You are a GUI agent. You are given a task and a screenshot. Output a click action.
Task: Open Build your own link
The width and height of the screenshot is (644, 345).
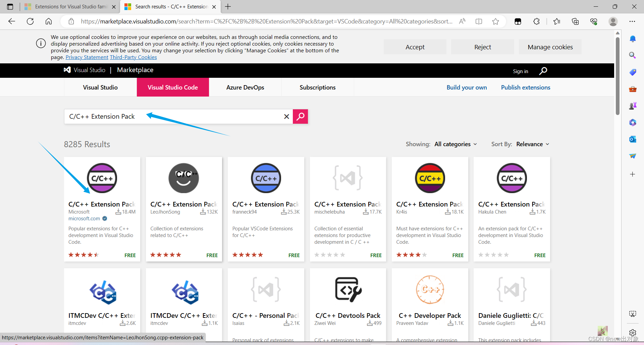click(x=467, y=87)
